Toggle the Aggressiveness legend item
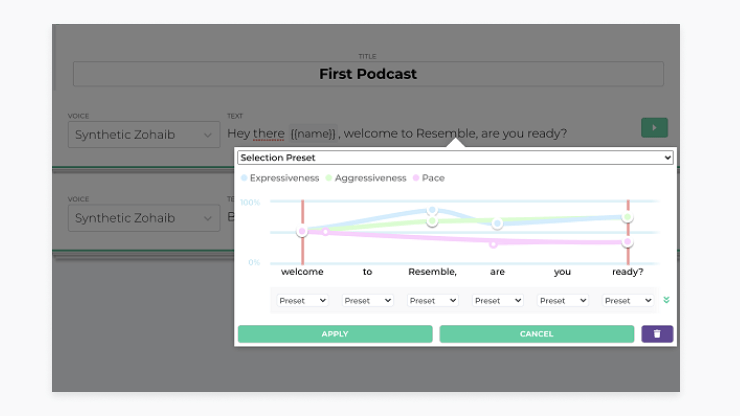Viewport: 740px width, 416px height. point(366,178)
